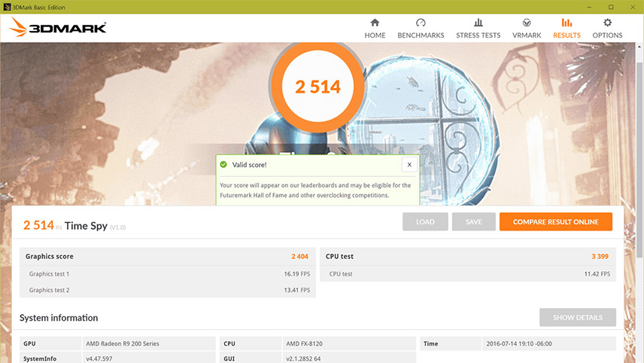The width and height of the screenshot is (644, 363).
Task: Click the Home house icon
Action: [x=375, y=22]
